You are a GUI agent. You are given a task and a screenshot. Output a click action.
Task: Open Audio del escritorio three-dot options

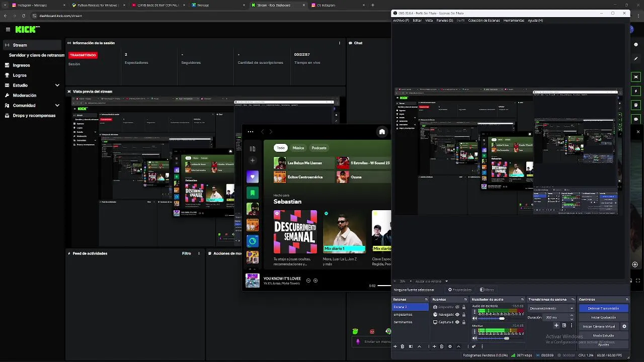coord(474,312)
